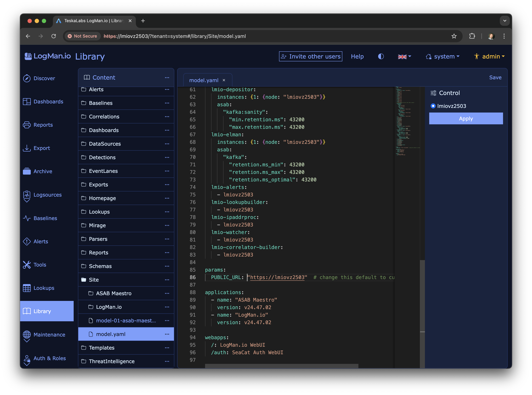Select the lmiovz2503 radio button
532x395 pixels.
433,106
